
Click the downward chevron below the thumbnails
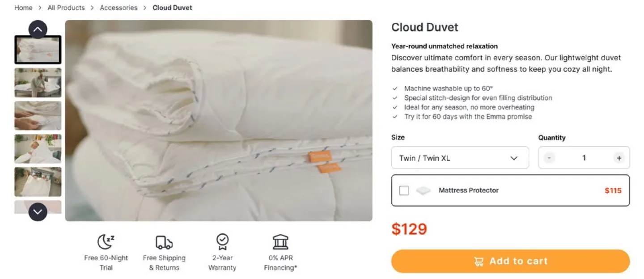[x=38, y=212]
